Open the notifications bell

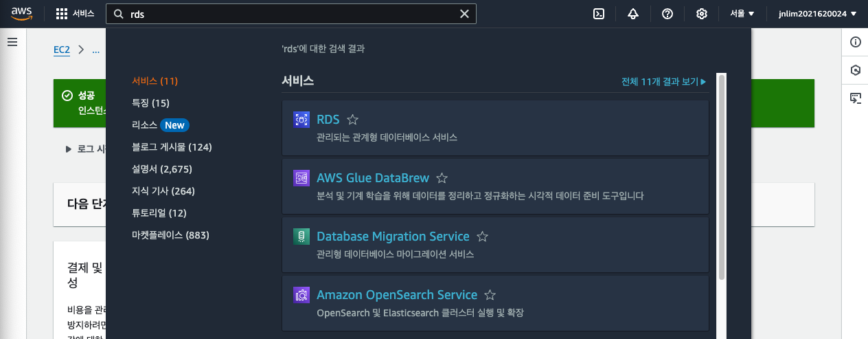(x=633, y=14)
